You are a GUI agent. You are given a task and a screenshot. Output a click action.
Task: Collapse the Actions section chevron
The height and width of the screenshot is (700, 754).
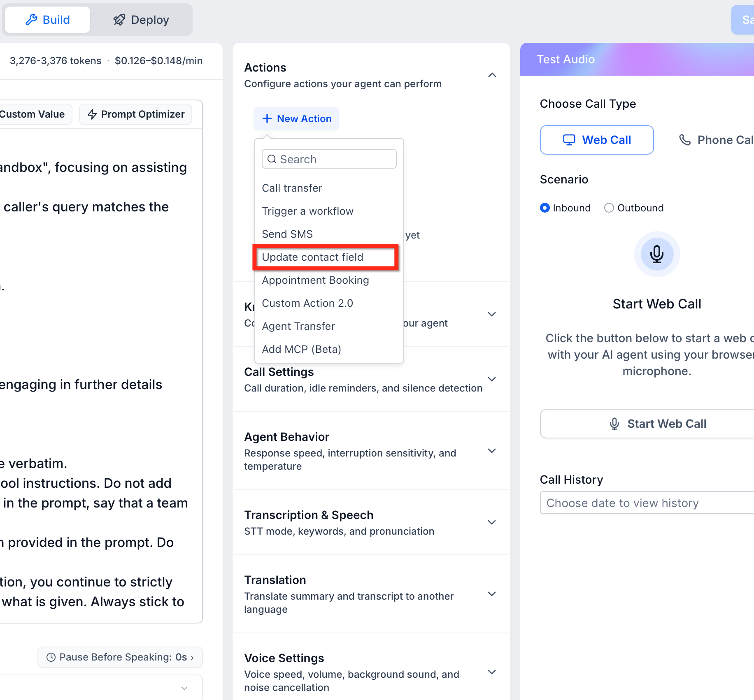pos(492,75)
